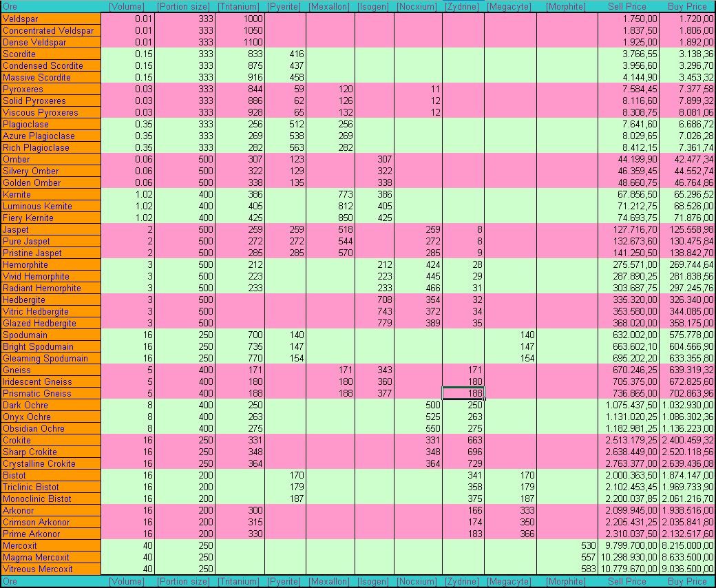Select the Jaspet ore cell

coord(50,230)
